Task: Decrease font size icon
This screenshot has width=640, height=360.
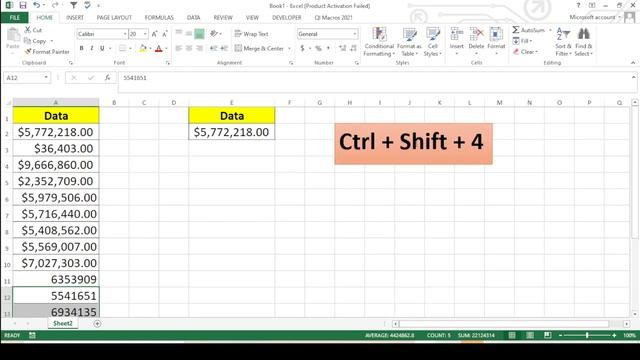Action: 165,34
